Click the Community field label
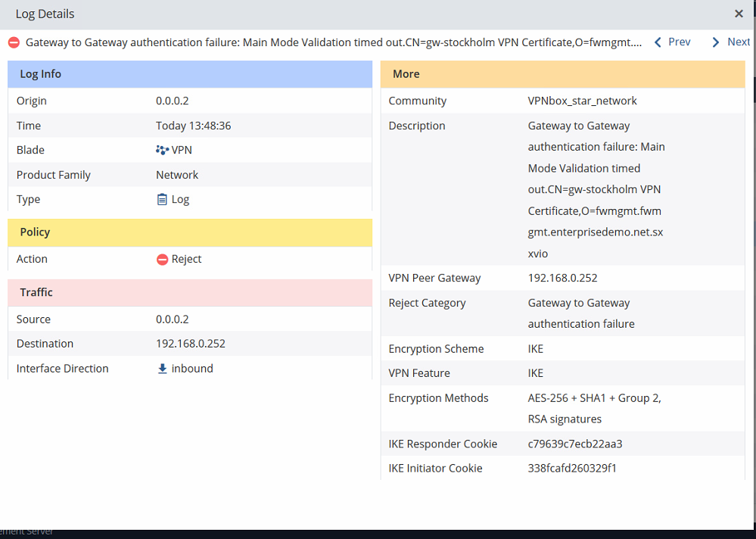756x539 pixels. click(x=418, y=101)
